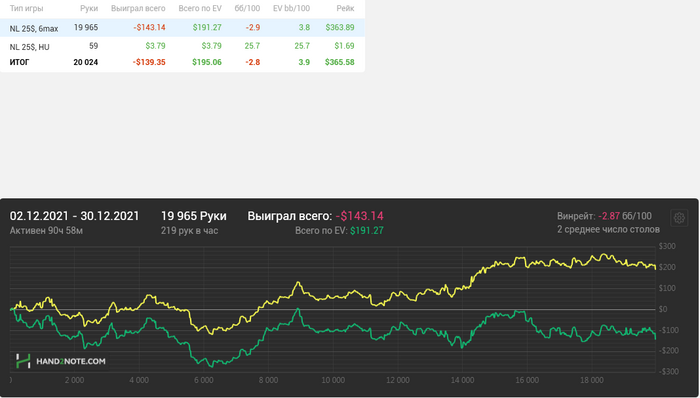Click the $365.58 total rake cell

pyautogui.click(x=340, y=62)
